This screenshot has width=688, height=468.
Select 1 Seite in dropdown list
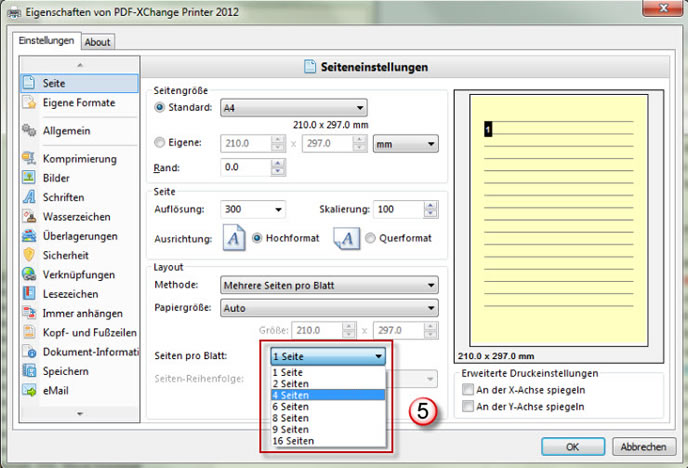pos(328,372)
